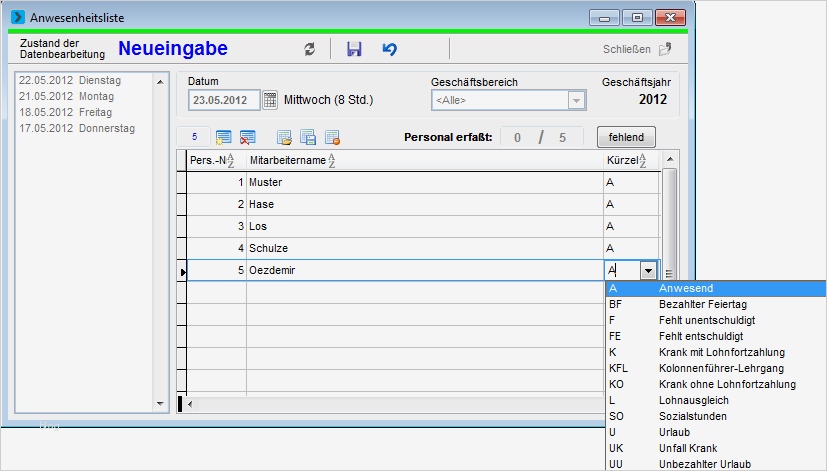Click the delete list entry icon with red X
Viewport: 827px width, 471px height.
pyautogui.click(x=247, y=138)
